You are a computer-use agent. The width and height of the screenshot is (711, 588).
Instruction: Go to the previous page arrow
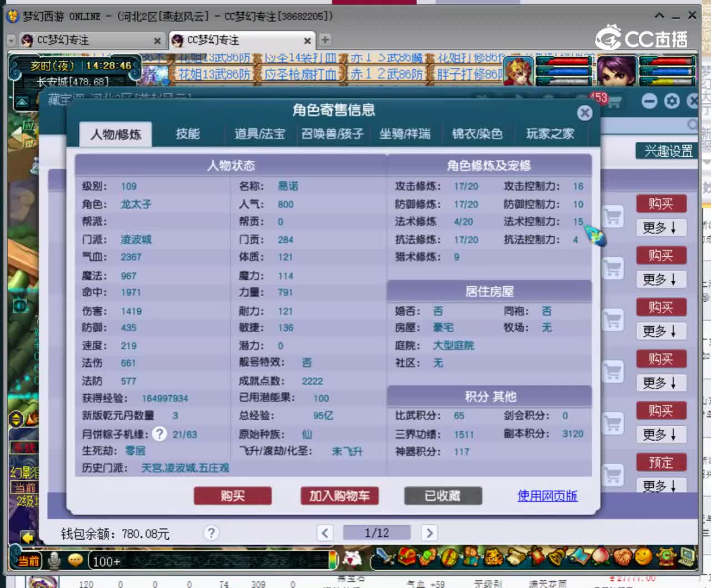click(325, 533)
